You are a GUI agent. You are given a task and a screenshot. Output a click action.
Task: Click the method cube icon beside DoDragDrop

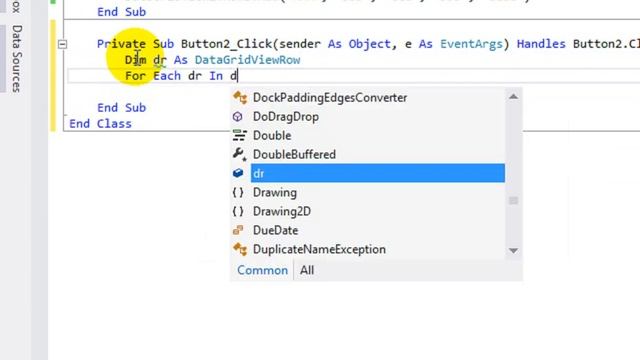click(238, 117)
